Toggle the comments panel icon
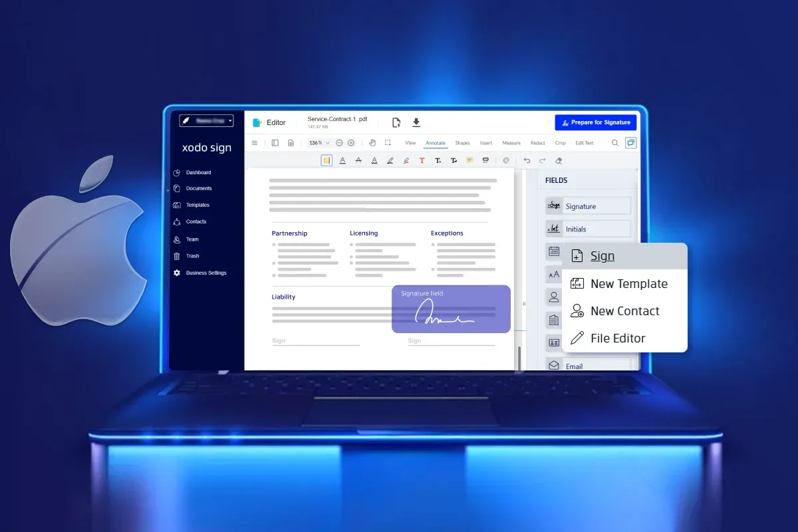This screenshot has width=798, height=532. 630,143
